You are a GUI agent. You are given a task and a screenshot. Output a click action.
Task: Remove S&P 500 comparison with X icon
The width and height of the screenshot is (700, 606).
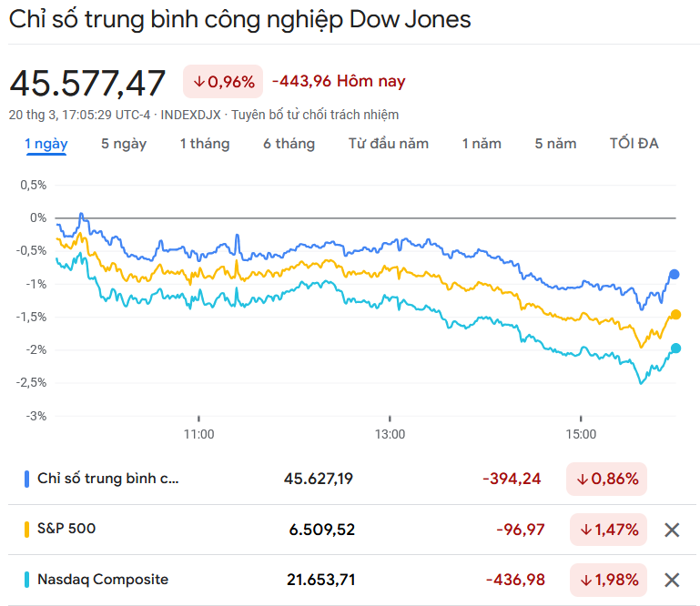click(672, 530)
